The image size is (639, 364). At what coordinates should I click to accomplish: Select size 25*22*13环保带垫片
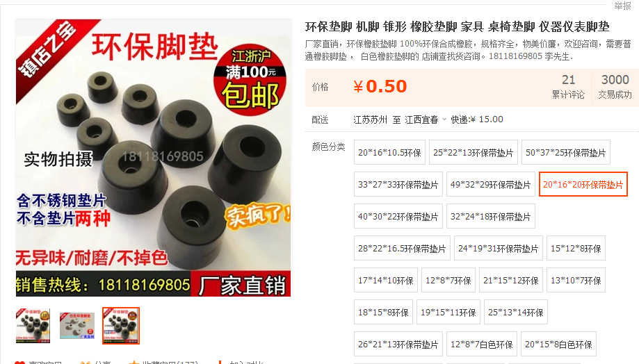473,152
